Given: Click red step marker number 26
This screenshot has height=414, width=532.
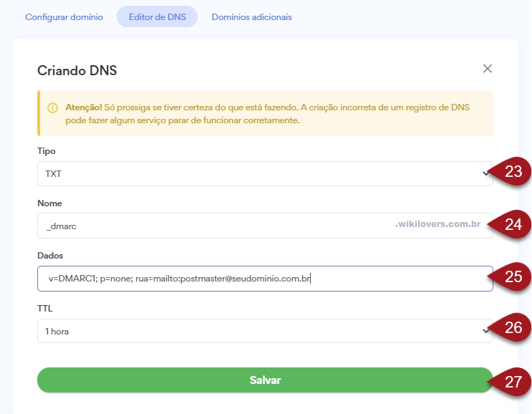Looking at the screenshot, I should [513, 327].
